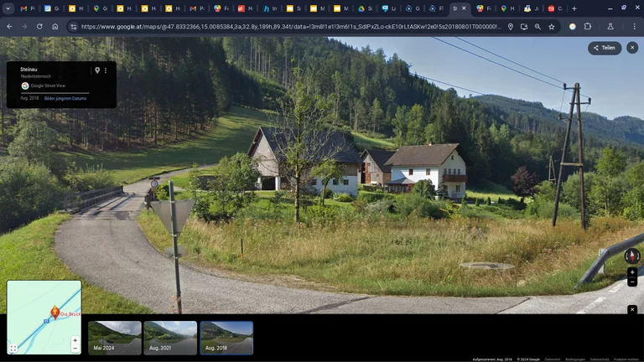
Task: Click the 'Problem melden' footer link
Action: (x=626, y=359)
